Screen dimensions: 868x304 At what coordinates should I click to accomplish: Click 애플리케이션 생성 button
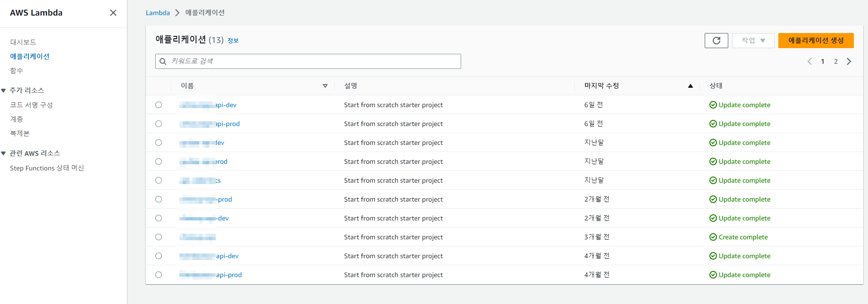click(816, 41)
